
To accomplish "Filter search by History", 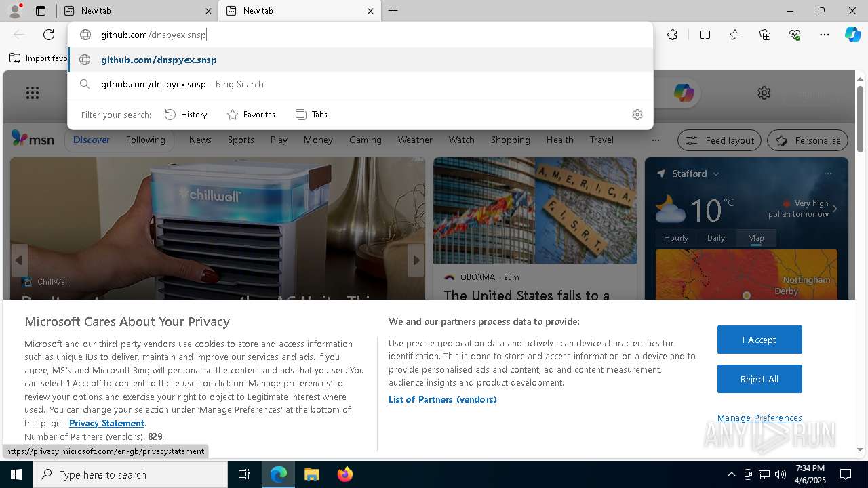I will 186,115.
